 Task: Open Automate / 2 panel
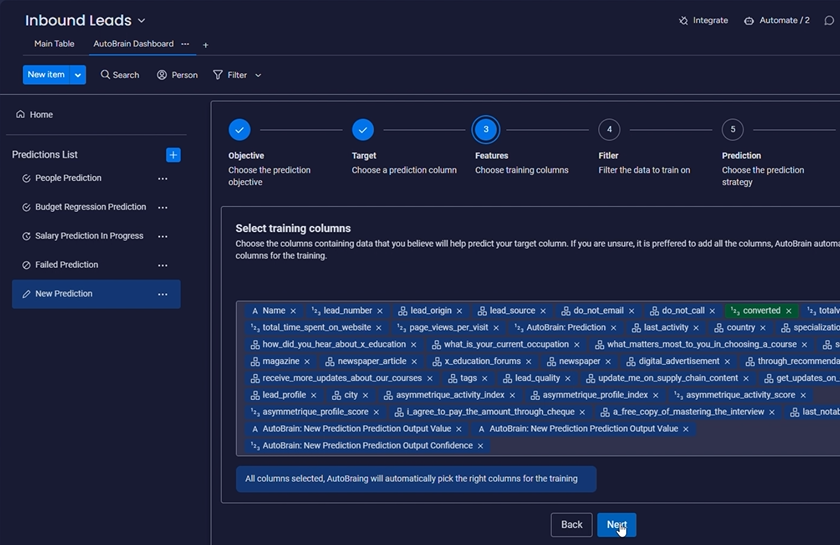tap(776, 20)
